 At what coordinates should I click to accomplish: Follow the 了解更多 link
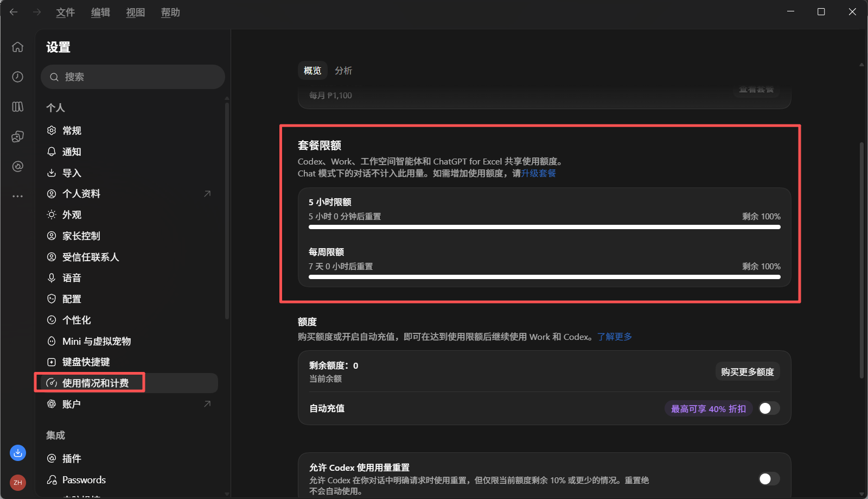(x=615, y=337)
